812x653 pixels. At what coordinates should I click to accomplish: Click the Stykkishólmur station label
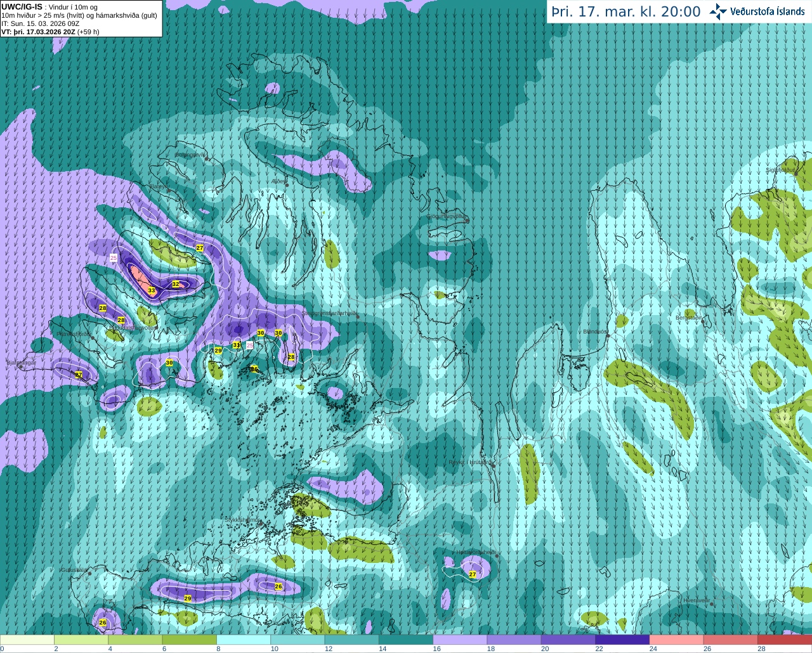point(242,519)
